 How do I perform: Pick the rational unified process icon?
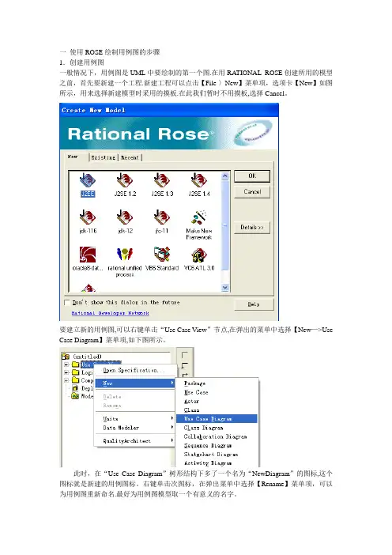pos(125,255)
